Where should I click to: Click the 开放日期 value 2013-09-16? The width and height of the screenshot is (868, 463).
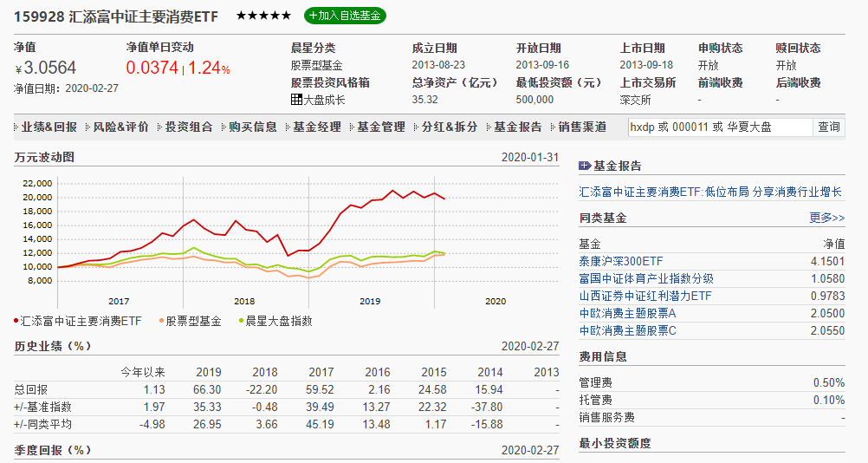pos(542,65)
